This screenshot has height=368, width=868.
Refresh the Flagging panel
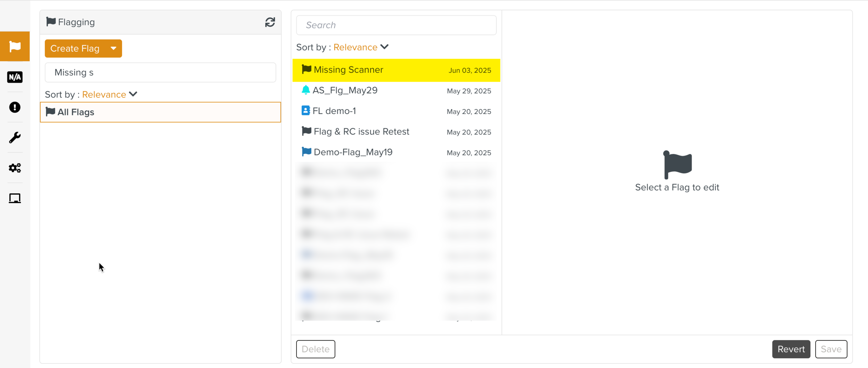click(270, 22)
